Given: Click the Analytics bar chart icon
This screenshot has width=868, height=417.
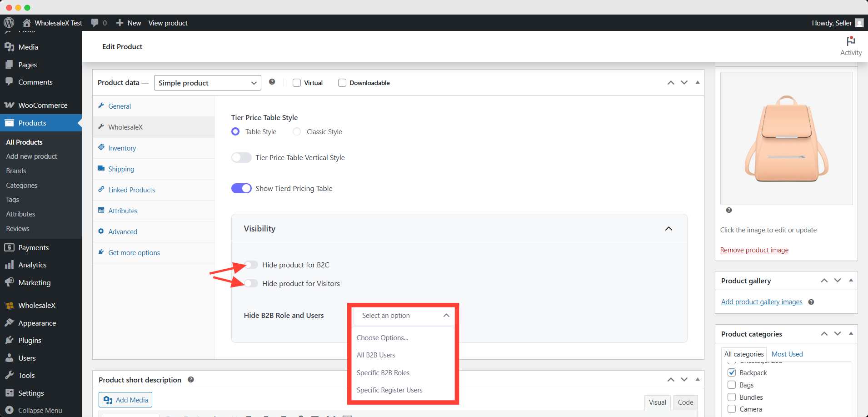Looking at the screenshot, I should [x=9, y=265].
